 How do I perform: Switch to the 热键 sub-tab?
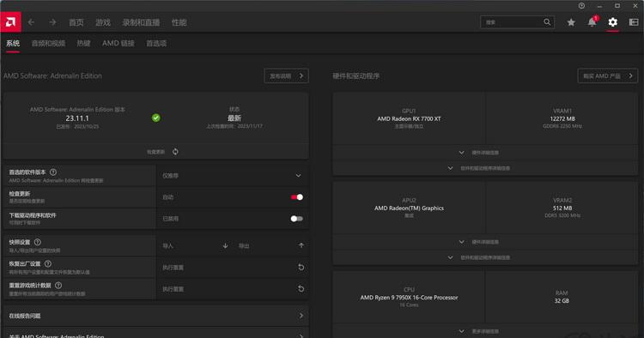(x=84, y=43)
